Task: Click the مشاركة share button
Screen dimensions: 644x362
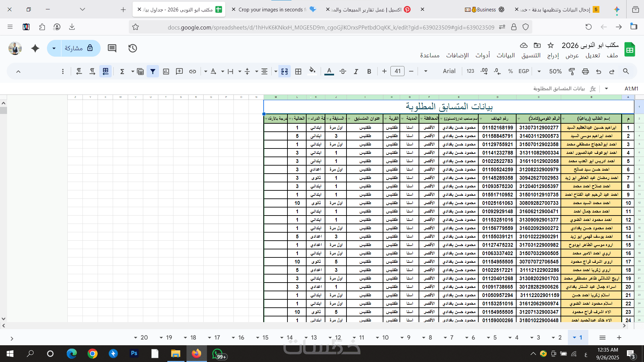Action: point(79,48)
